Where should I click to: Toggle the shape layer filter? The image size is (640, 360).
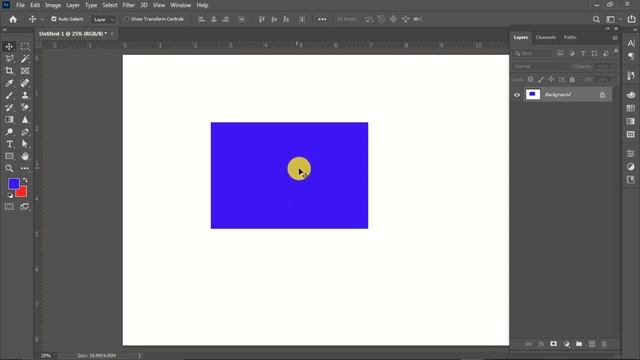coord(594,53)
